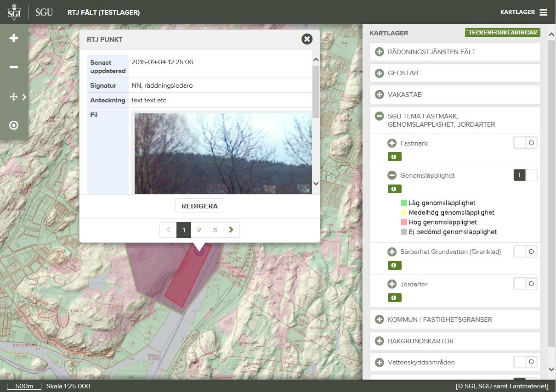The height and width of the screenshot is (392, 556).
Task: Click popup scrollbar down arrow
Action: (316, 184)
